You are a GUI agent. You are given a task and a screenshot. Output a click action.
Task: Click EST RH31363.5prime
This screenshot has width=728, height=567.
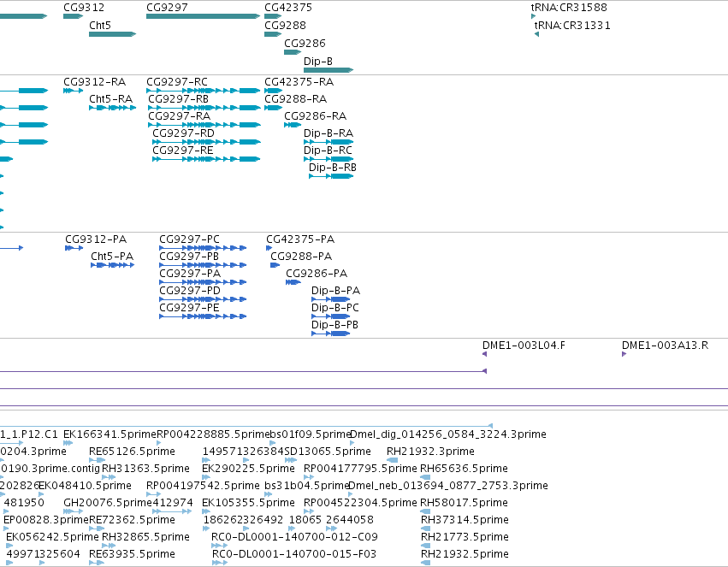tap(145, 470)
